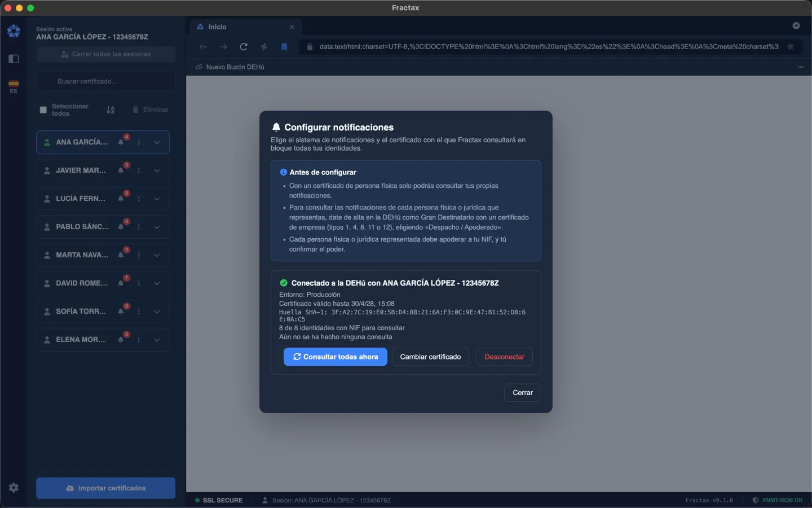Screen dimensions: 812x508
Task: Open the bookmarks bar three-dot menu
Action: point(800,67)
